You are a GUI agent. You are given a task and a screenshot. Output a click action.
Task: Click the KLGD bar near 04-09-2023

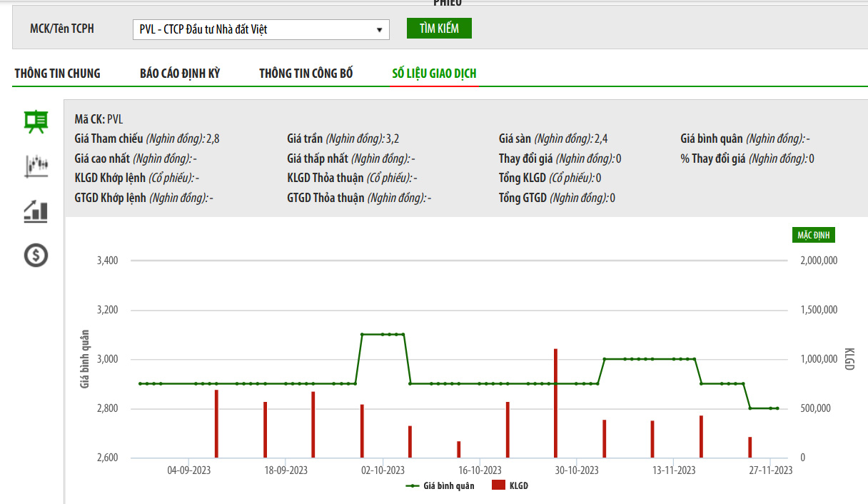216,423
